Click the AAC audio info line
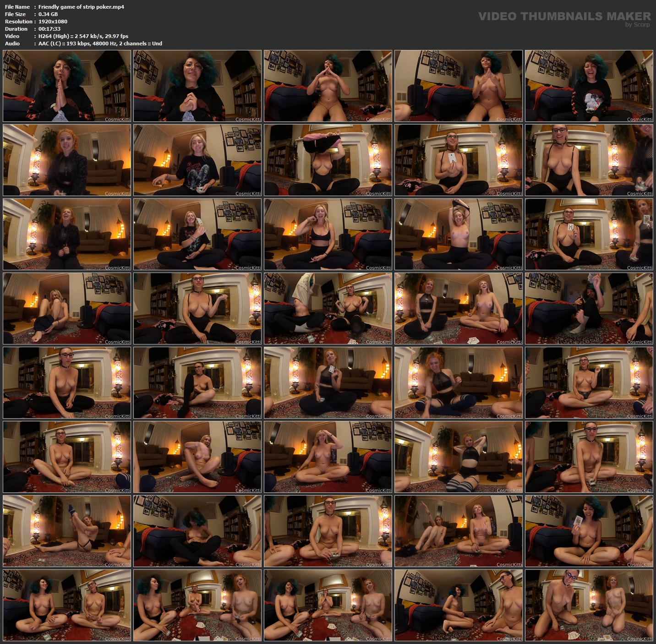Image resolution: width=656 pixels, height=644 pixels. [x=100, y=44]
